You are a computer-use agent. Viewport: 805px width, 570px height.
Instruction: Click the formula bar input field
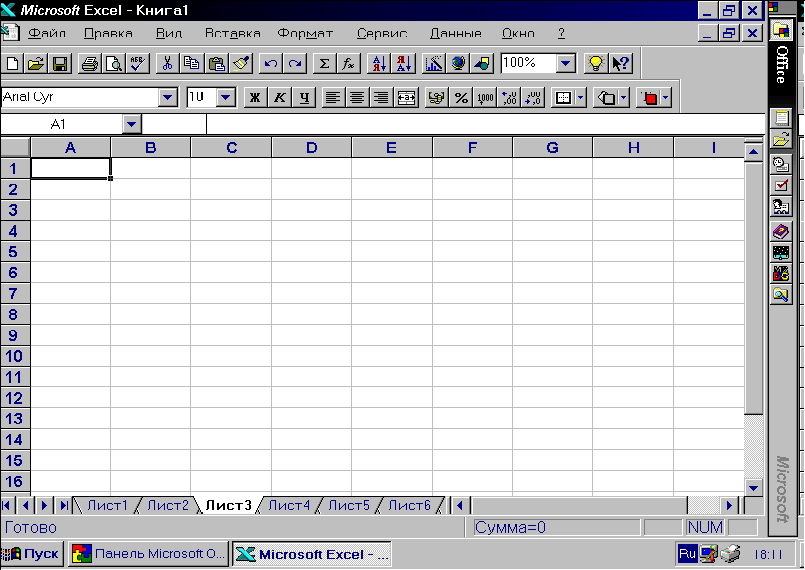pos(485,124)
